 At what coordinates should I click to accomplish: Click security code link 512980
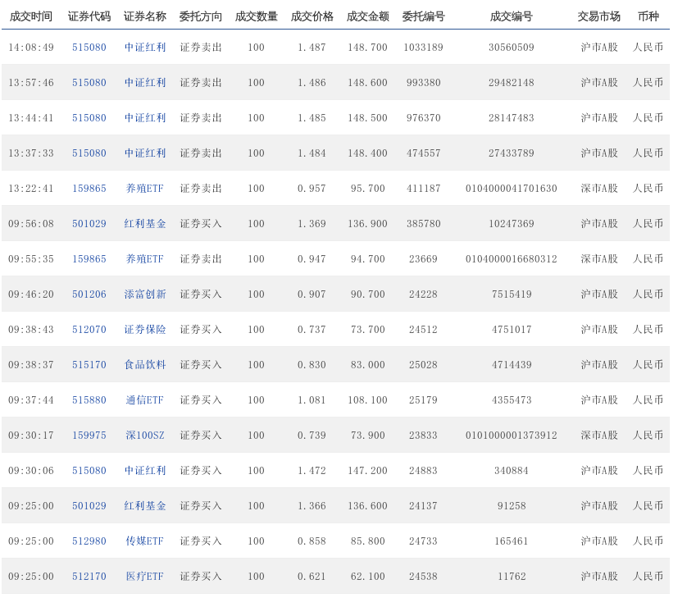pos(89,541)
